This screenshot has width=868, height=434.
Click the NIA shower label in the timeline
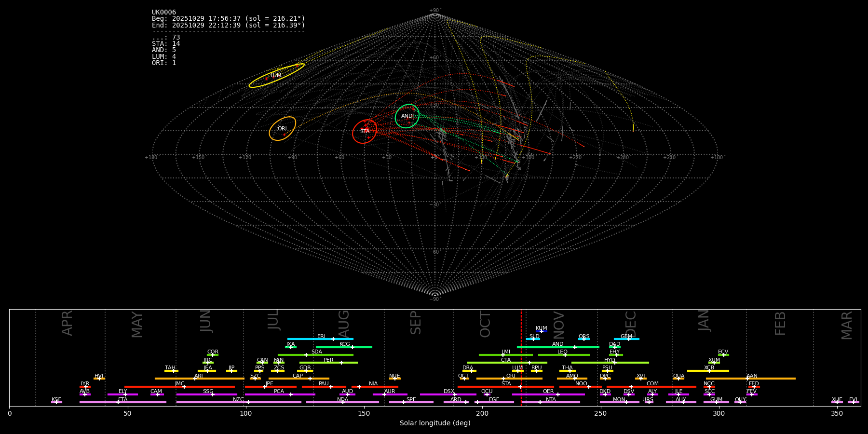(x=374, y=384)
